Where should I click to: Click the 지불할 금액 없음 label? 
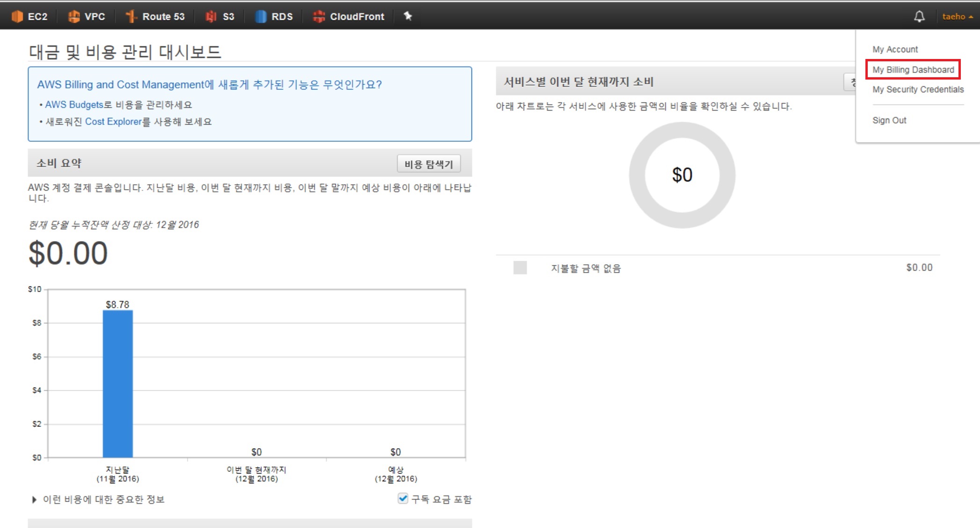[586, 268]
